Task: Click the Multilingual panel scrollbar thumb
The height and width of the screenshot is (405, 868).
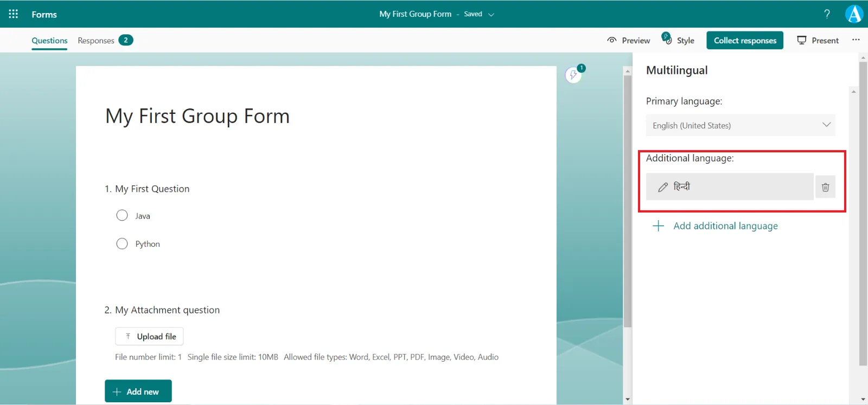Action: (863, 214)
